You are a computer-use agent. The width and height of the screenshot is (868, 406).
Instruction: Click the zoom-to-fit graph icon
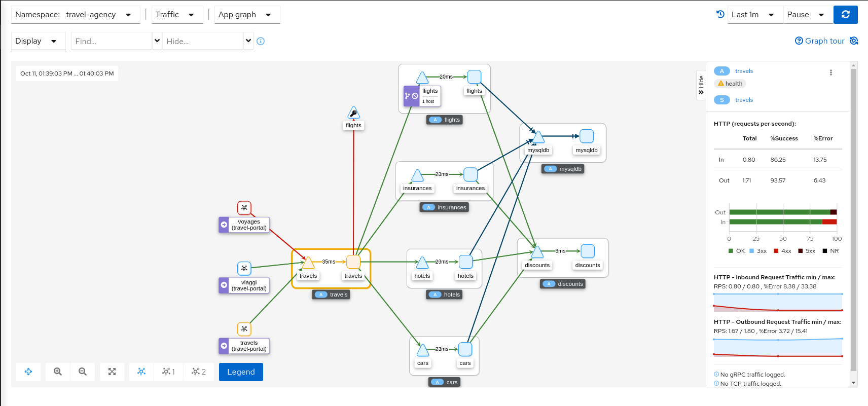(112, 372)
